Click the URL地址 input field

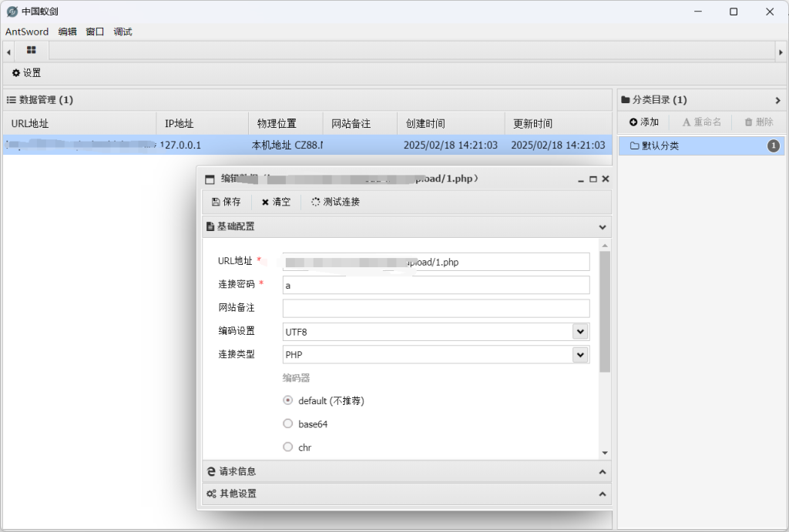pos(436,262)
